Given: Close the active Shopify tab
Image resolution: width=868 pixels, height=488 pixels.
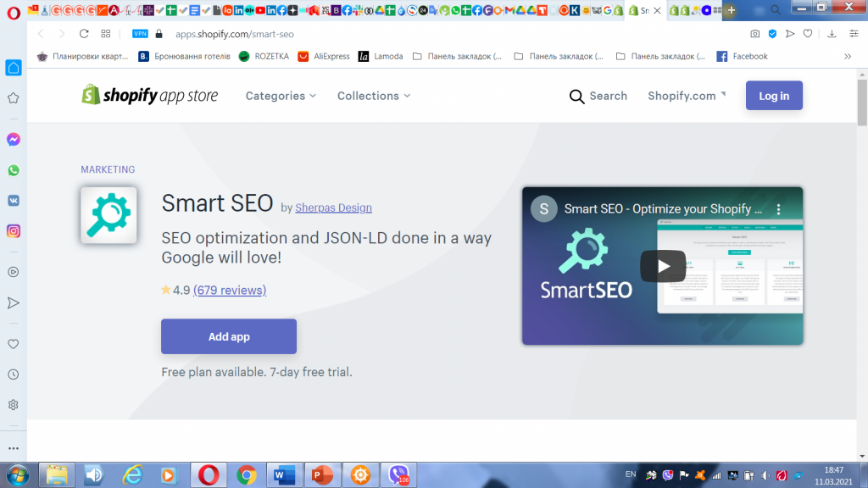Looking at the screenshot, I should (657, 10).
